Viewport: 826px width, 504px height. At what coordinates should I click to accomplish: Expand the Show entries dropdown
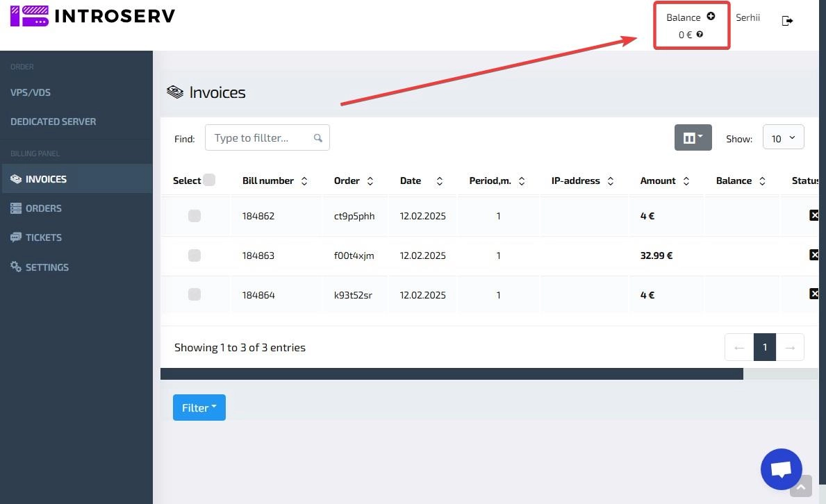(783, 137)
